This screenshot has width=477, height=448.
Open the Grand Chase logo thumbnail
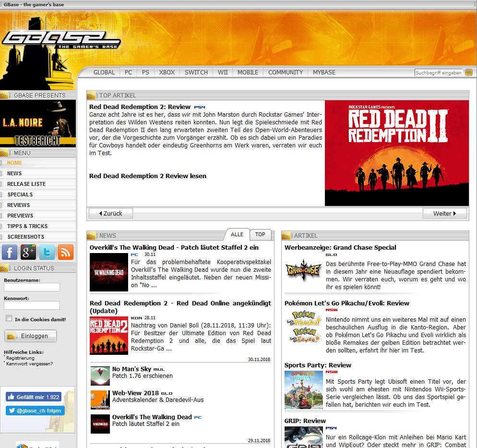click(303, 270)
